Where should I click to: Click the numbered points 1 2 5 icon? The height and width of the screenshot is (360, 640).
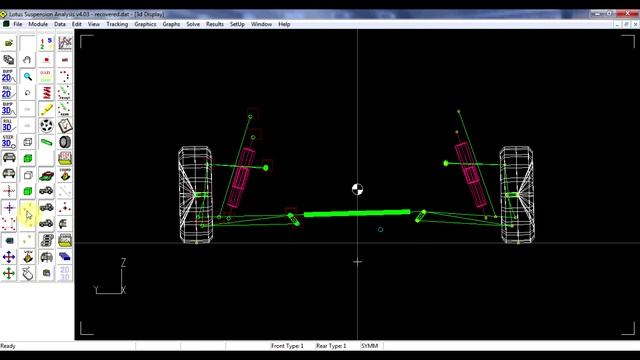(x=46, y=43)
